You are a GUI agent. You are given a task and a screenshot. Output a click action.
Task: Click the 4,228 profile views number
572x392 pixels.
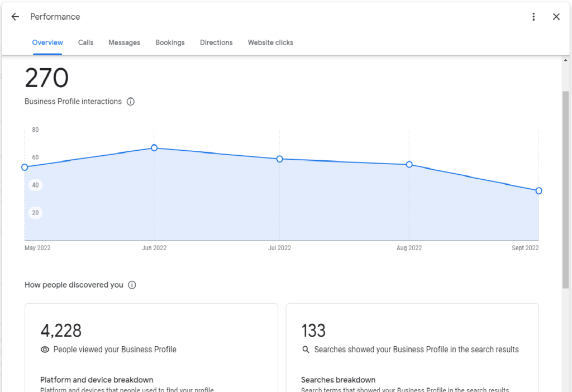coord(61,331)
